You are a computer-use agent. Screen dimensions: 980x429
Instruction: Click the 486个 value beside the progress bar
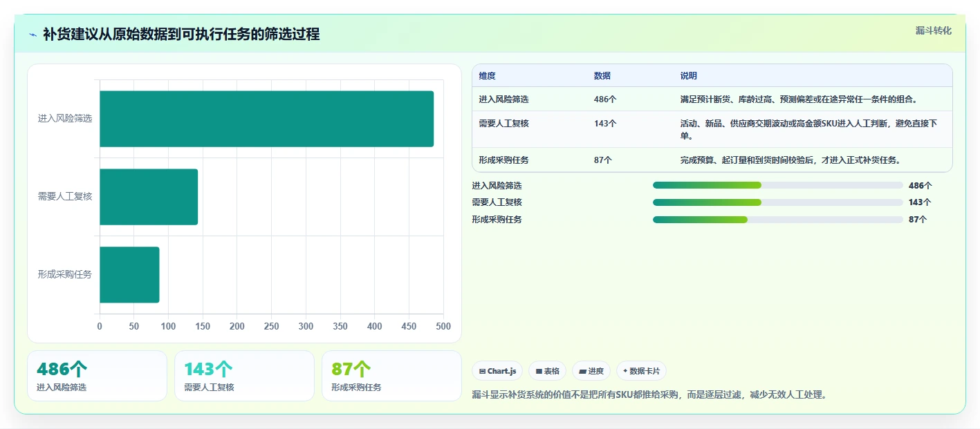[920, 186]
